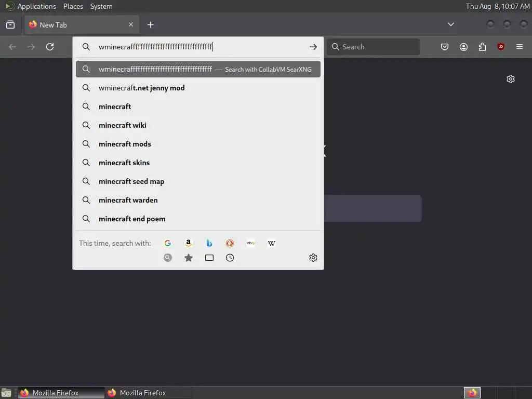Open the Firefox account menu
The height and width of the screenshot is (399, 532).
tap(463, 47)
